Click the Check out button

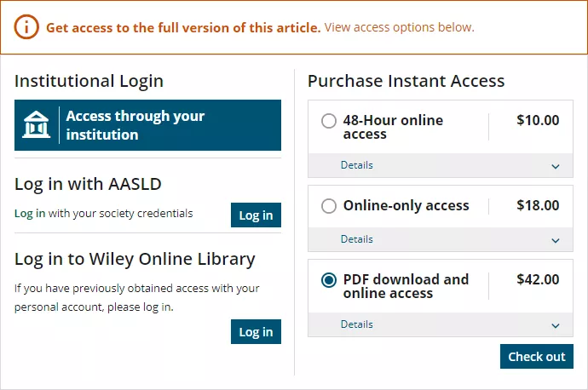(x=536, y=357)
